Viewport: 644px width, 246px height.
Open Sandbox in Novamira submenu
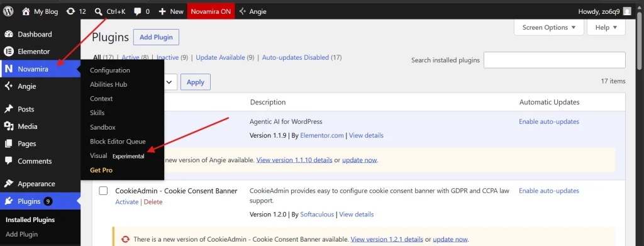[x=103, y=127]
